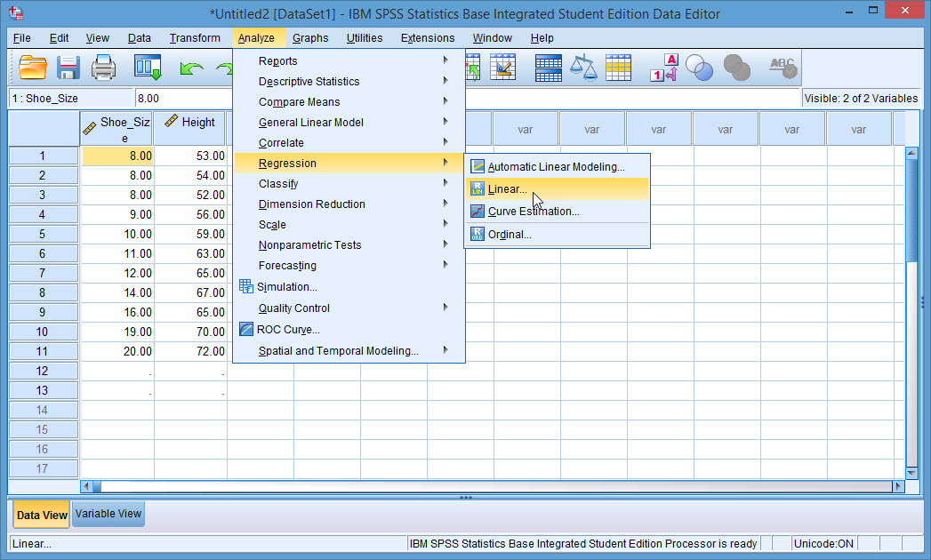Click the '1 : Shoe_Size' cell reference box
This screenshot has height=560, width=931.
70,98
